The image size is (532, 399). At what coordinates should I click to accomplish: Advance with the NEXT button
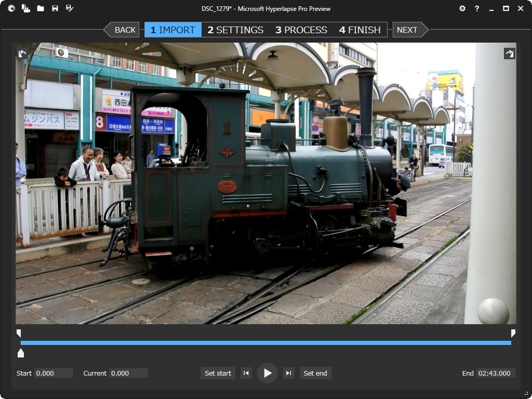(408, 30)
